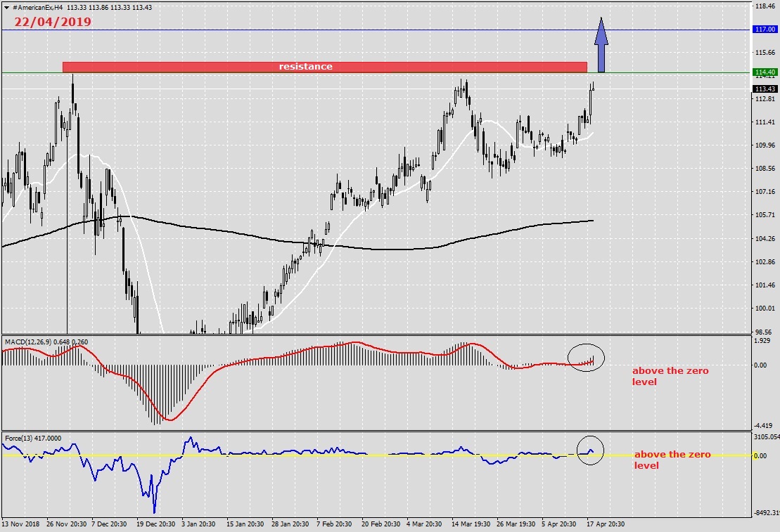Click the #AmericanEx,H4 symbol title

point(37,6)
